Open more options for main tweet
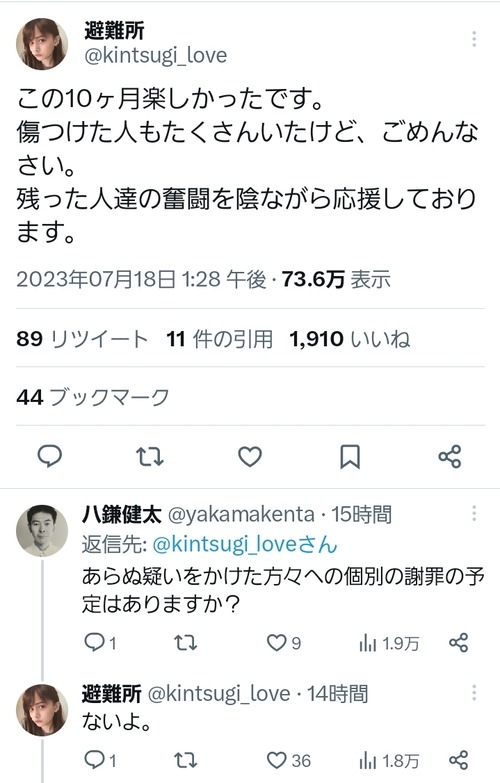The image size is (500, 783). tap(474, 39)
